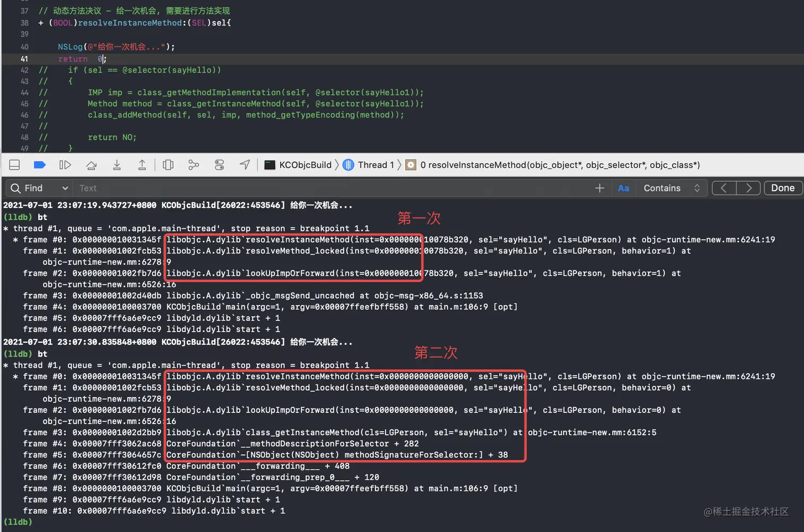
Task: Toggle the breakpoints activation button
Action: pyautogui.click(x=40, y=165)
